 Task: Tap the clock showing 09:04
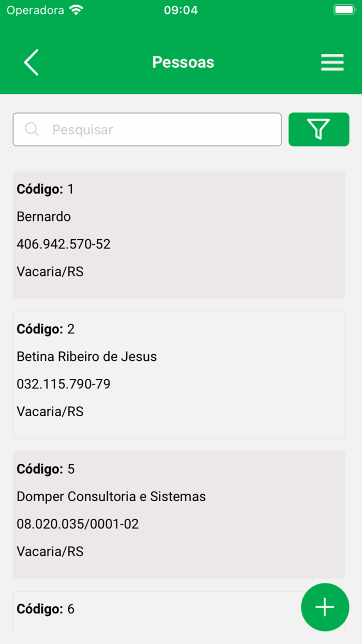click(180, 9)
